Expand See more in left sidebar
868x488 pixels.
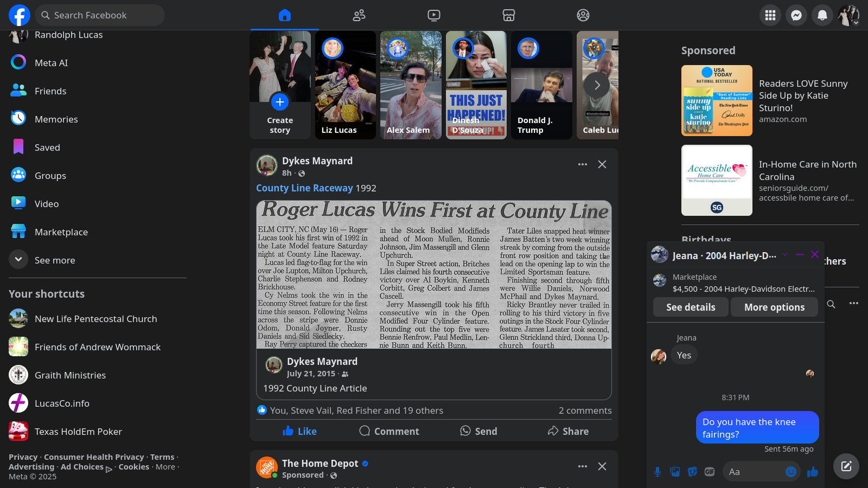tap(18, 260)
